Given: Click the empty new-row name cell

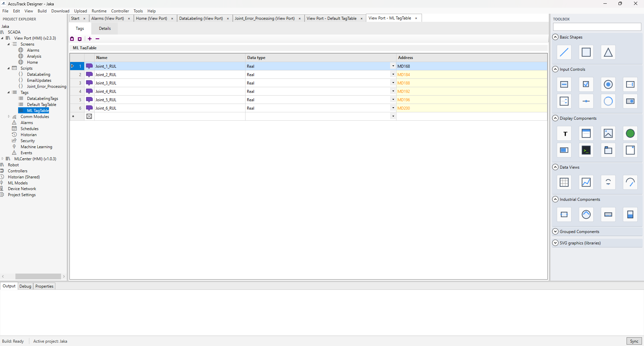Looking at the screenshot, I should 170,116.
